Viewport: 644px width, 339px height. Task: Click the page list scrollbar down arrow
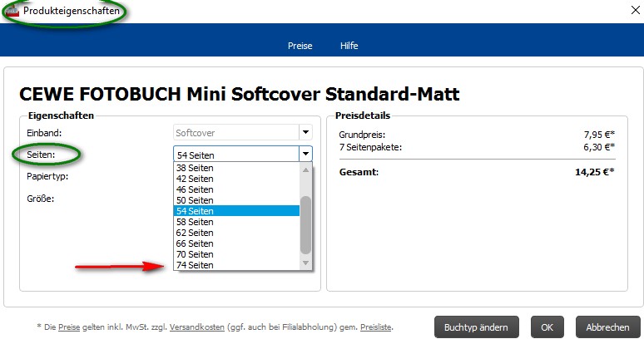coord(305,263)
